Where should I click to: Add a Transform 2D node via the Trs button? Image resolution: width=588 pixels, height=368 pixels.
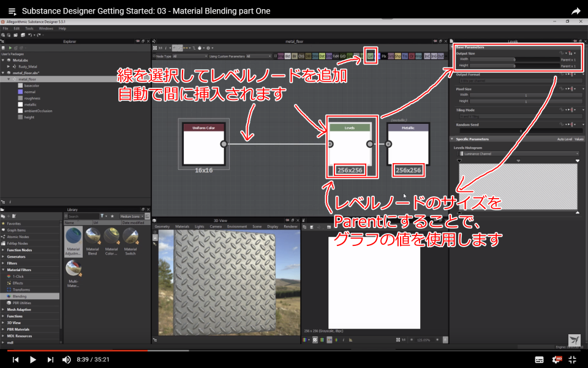click(405, 56)
